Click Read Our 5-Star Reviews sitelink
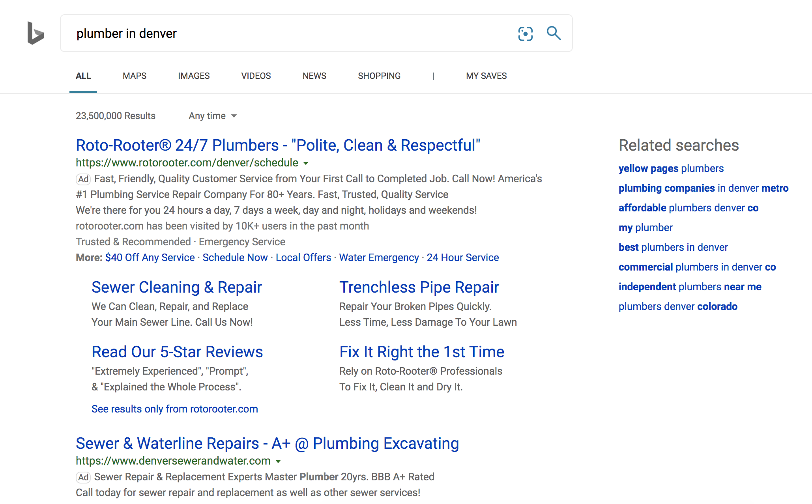Viewport: 812px width, 504px height. point(177,352)
